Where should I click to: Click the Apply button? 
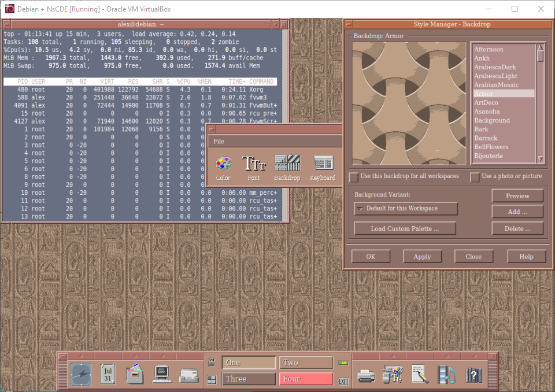coord(422,257)
